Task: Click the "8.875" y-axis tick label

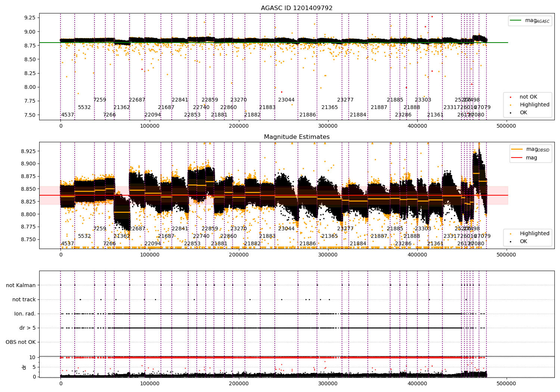Action: point(28,176)
